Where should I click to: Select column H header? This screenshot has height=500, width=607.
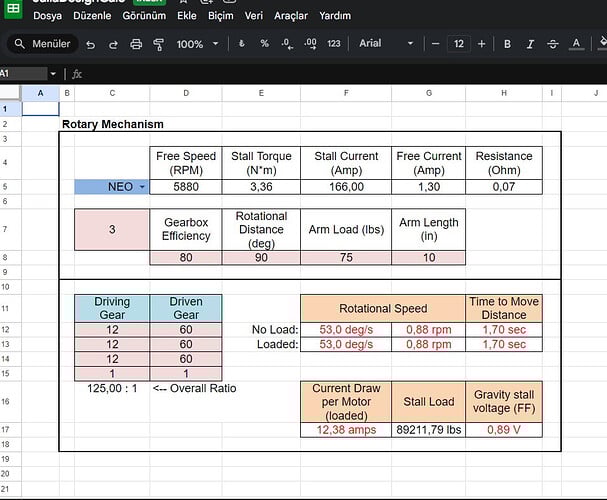click(504, 93)
